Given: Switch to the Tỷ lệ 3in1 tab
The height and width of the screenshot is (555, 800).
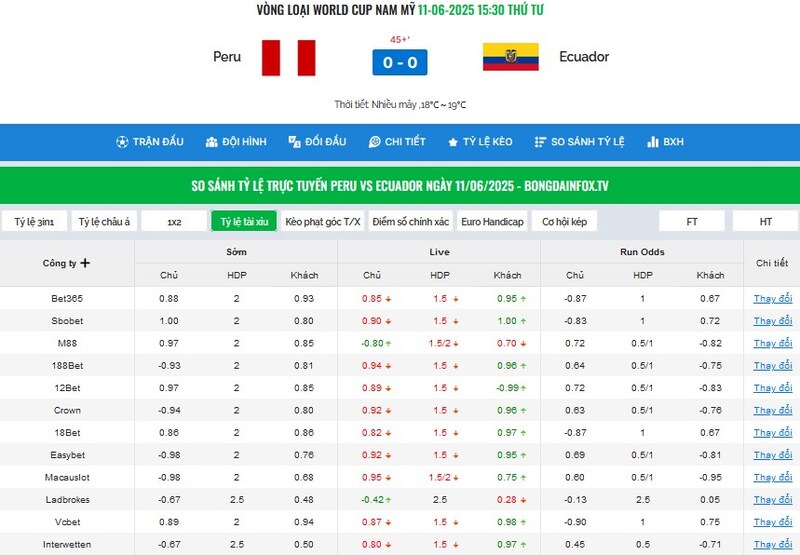Looking at the screenshot, I should point(34,221).
